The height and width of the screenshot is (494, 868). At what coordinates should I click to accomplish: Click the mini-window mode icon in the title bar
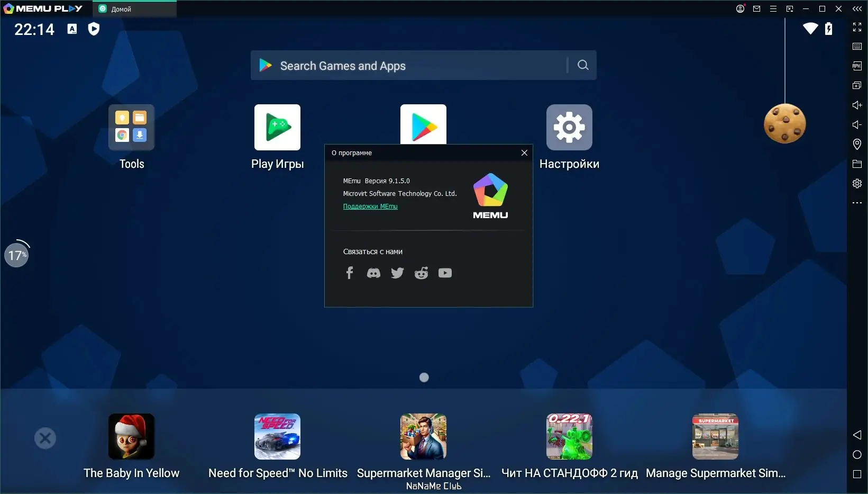coord(789,8)
